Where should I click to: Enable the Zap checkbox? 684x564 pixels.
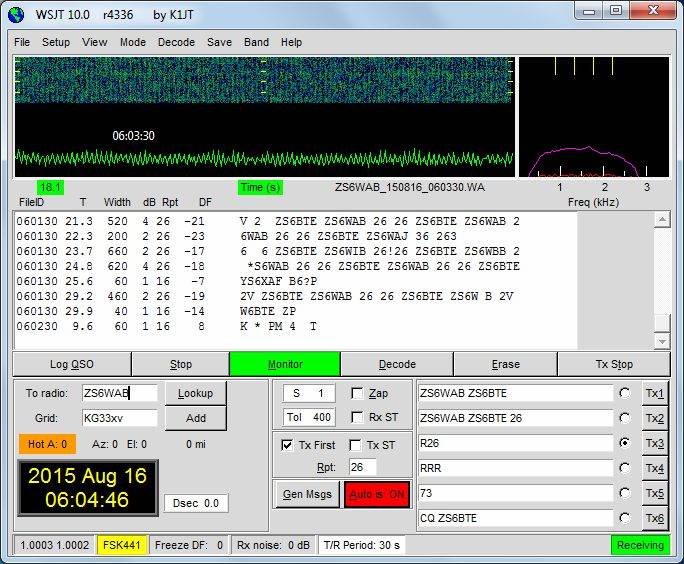(357, 393)
